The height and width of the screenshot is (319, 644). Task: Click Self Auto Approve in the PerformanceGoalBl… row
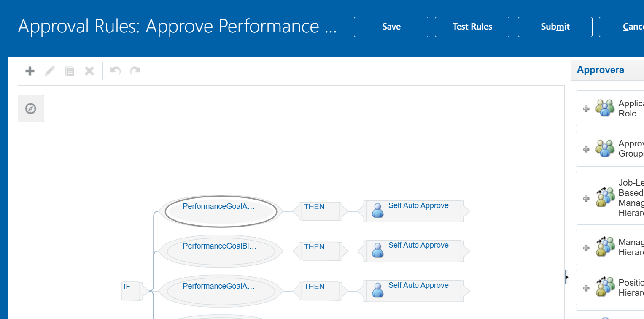pyautogui.click(x=418, y=246)
